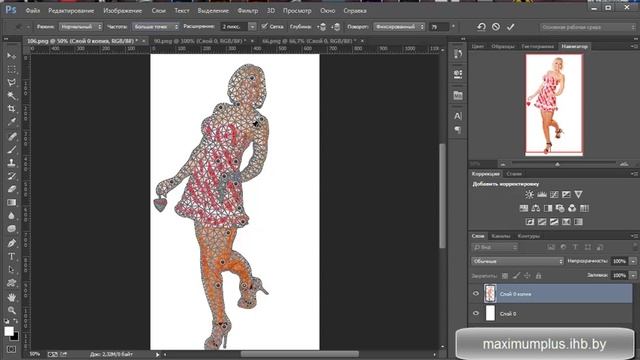Reset all puppet warp pins
Image resolution: width=640 pixels, height=360 pixels.
(x=482, y=27)
